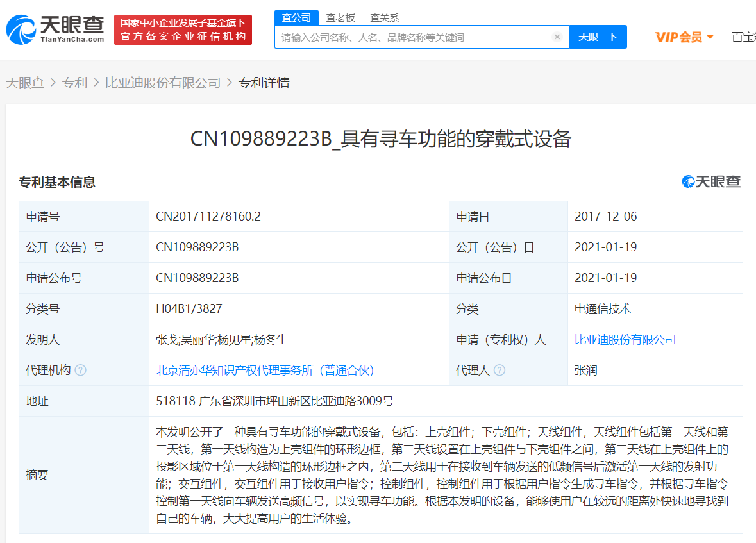Image resolution: width=756 pixels, height=543 pixels.
Task: Switch to the 查关系 search tab
Action: tap(384, 18)
